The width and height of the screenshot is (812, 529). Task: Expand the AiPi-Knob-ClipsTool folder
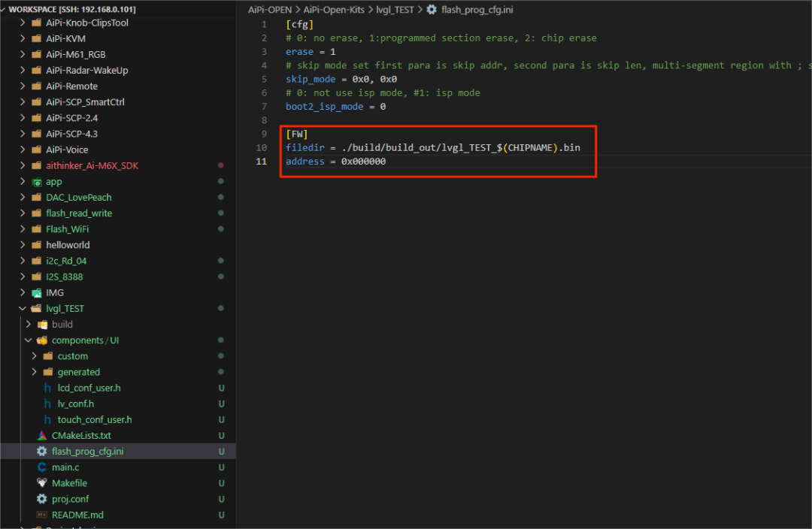(x=23, y=23)
